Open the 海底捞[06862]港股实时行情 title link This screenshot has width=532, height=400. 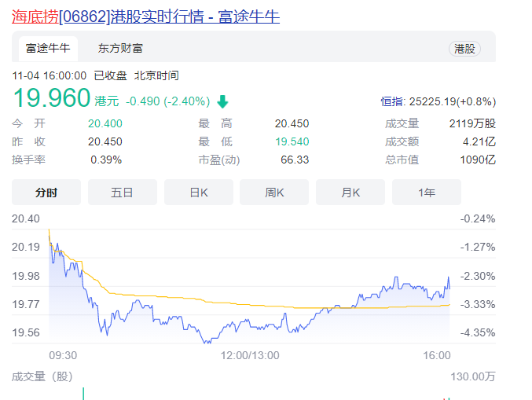pyautogui.click(x=145, y=17)
